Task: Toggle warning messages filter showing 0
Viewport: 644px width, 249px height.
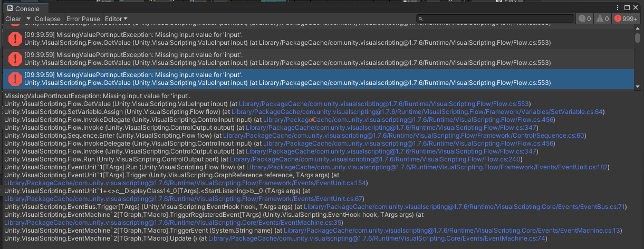Action: click(x=602, y=18)
